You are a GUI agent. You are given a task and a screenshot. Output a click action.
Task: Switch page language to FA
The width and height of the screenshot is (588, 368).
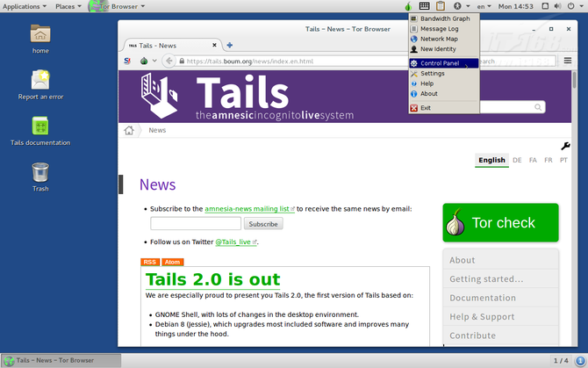(x=533, y=160)
